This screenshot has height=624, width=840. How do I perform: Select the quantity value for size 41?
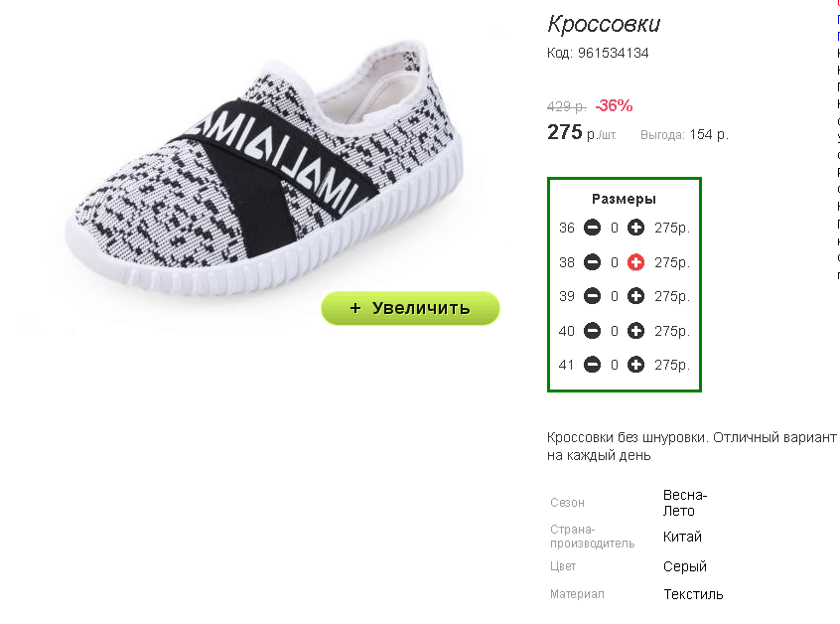[615, 365]
